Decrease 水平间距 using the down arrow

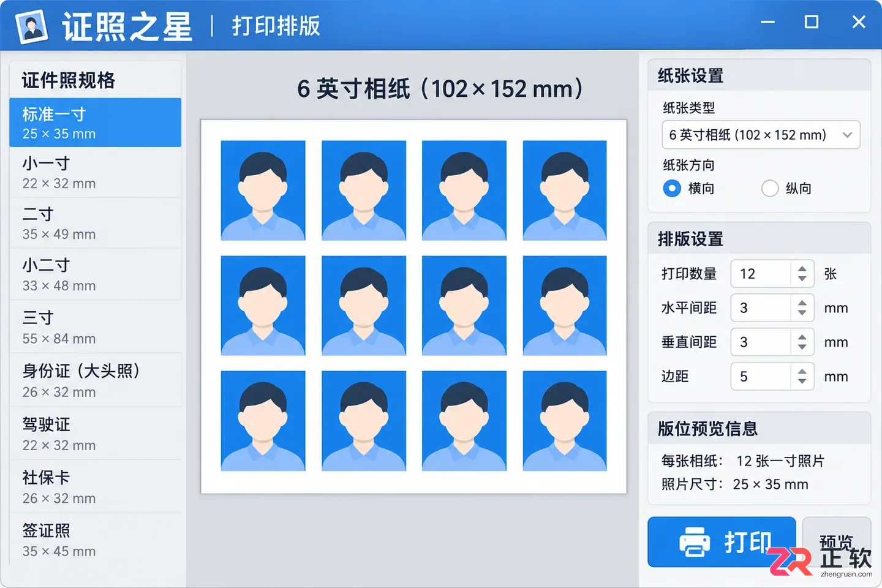pyautogui.click(x=802, y=313)
